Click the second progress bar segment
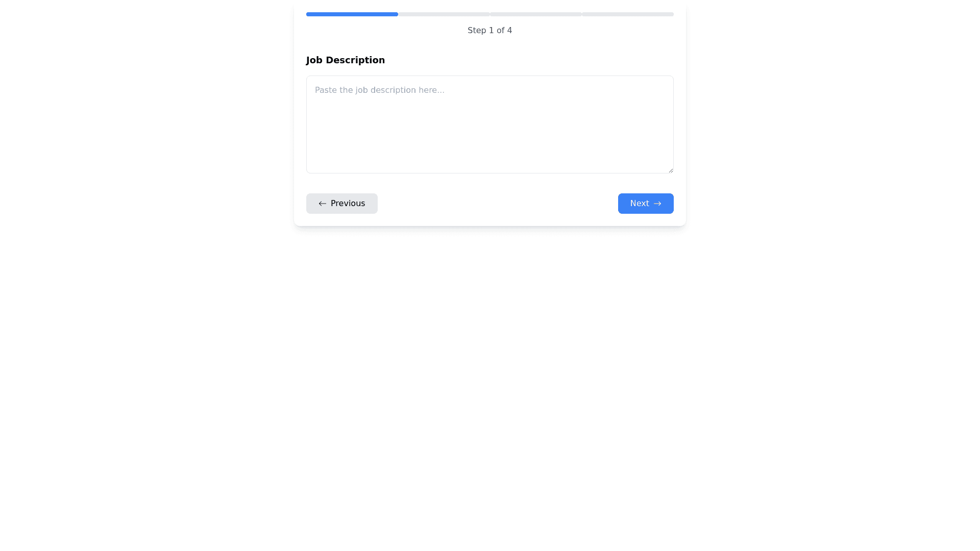This screenshot has width=980, height=551. coord(444,14)
